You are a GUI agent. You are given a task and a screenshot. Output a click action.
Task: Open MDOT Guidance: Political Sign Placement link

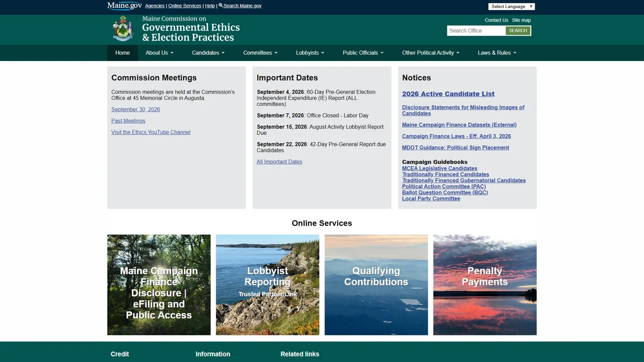455,148
